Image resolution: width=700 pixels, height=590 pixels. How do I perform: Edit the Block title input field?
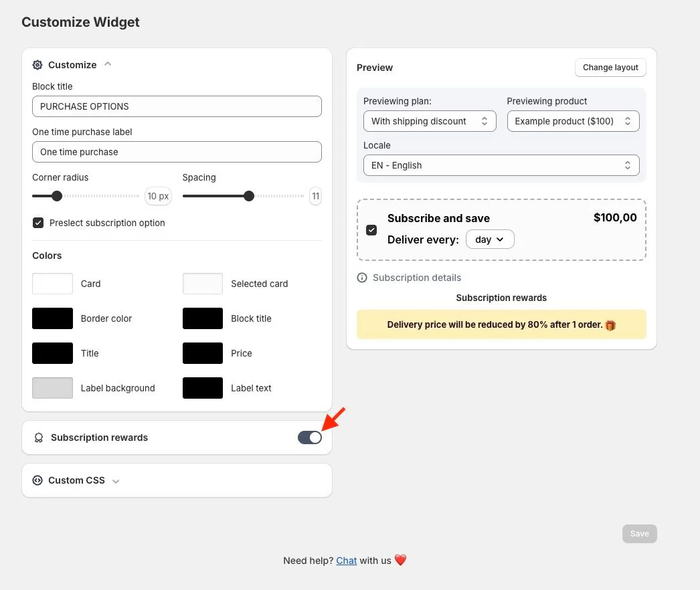[177, 106]
